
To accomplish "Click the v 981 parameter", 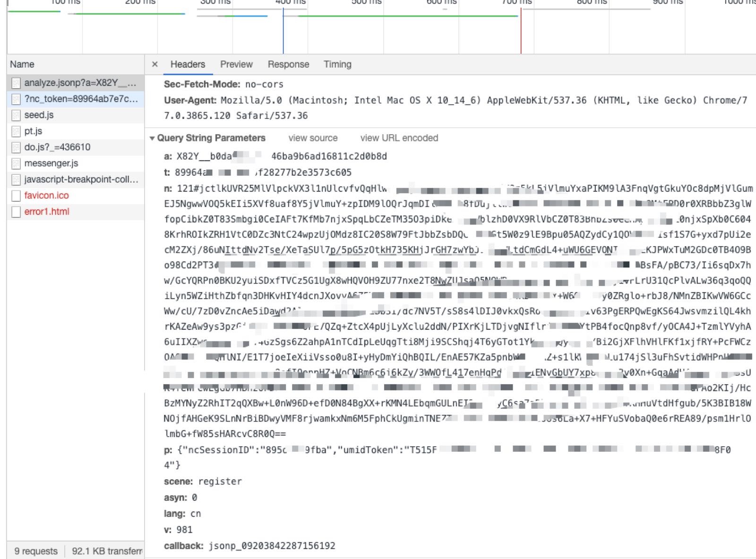I will tap(178, 530).
